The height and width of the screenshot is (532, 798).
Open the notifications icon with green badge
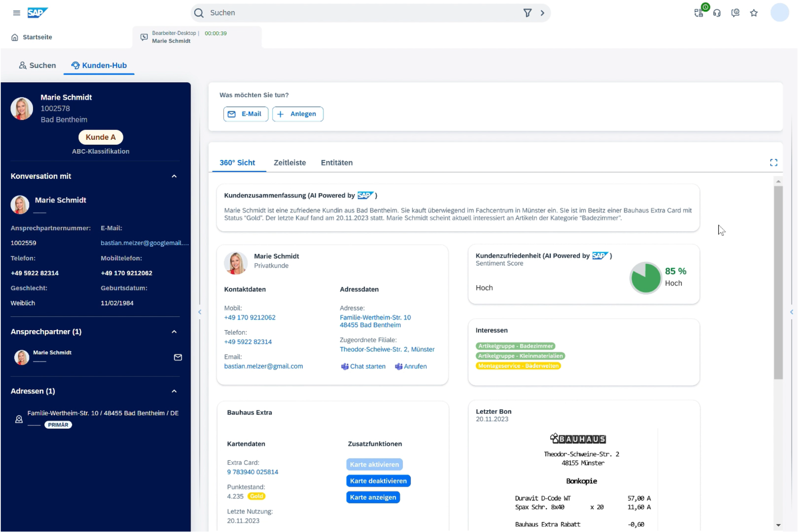[x=699, y=13]
